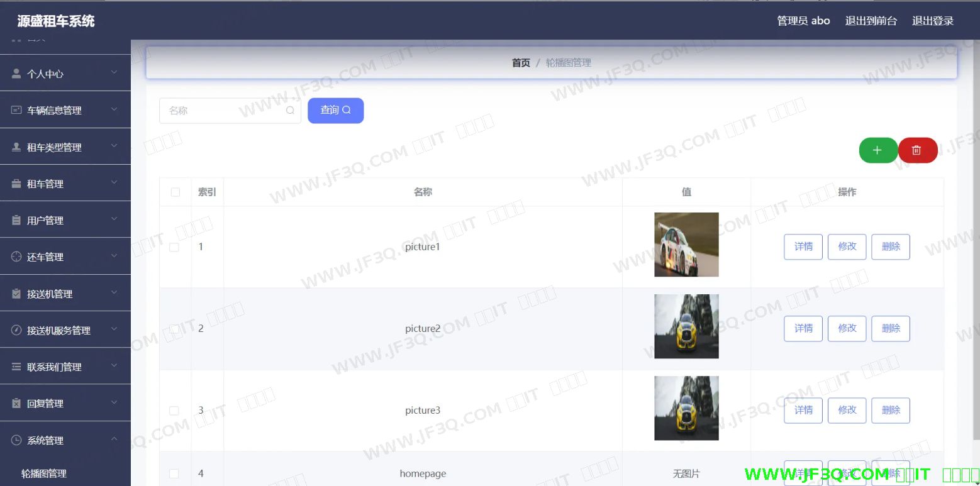
Task: Check the checkbox for picture1 row
Action: pos(174,247)
